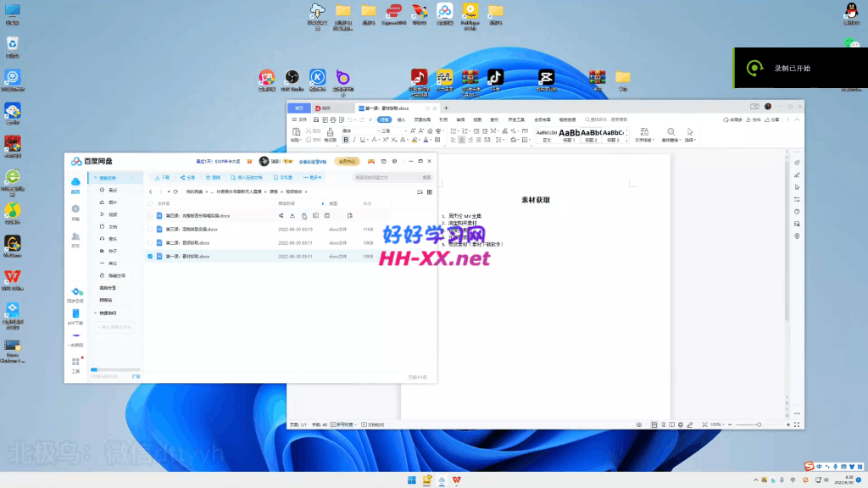Toggle fullscreen icon in WPS status bar
The width and height of the screenshot is (868, 488).
coord(797,425)
